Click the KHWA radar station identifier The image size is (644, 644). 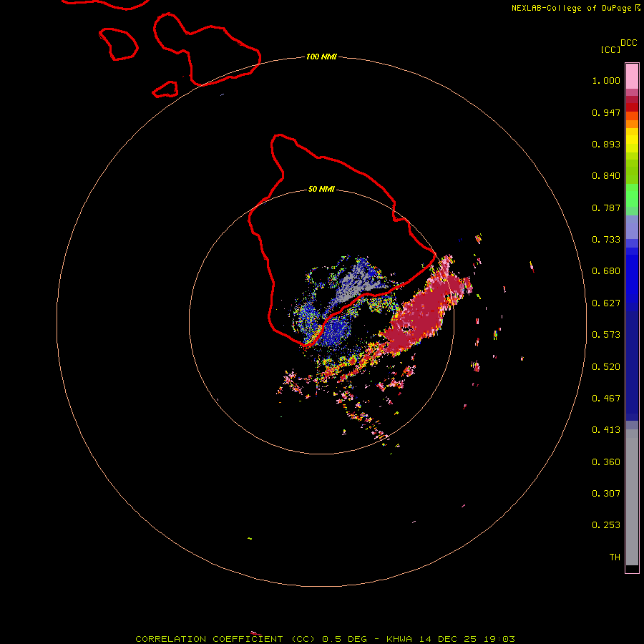tap(399, 639)
